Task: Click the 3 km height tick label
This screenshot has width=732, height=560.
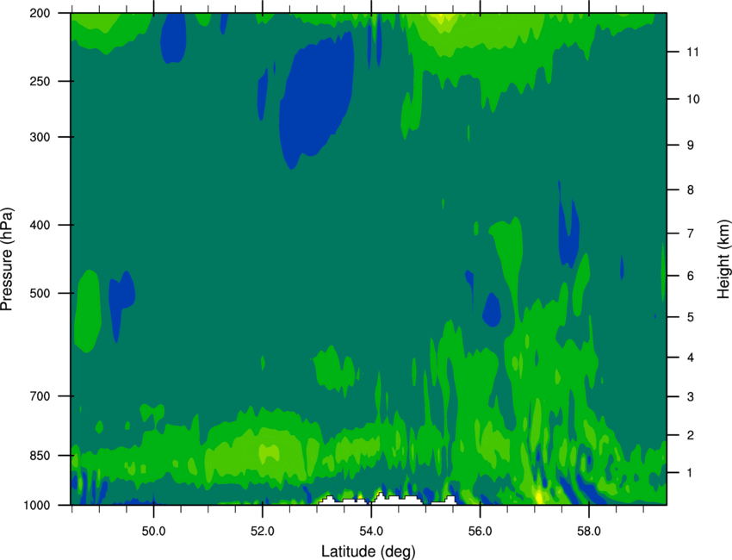Action: tap(691, 397)
